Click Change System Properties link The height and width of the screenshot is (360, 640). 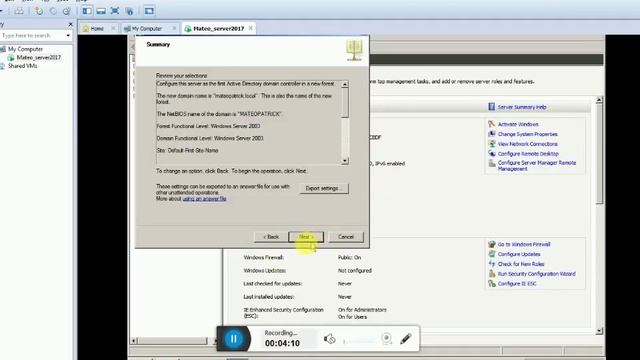pyautogui.click(x=527, y=134)
